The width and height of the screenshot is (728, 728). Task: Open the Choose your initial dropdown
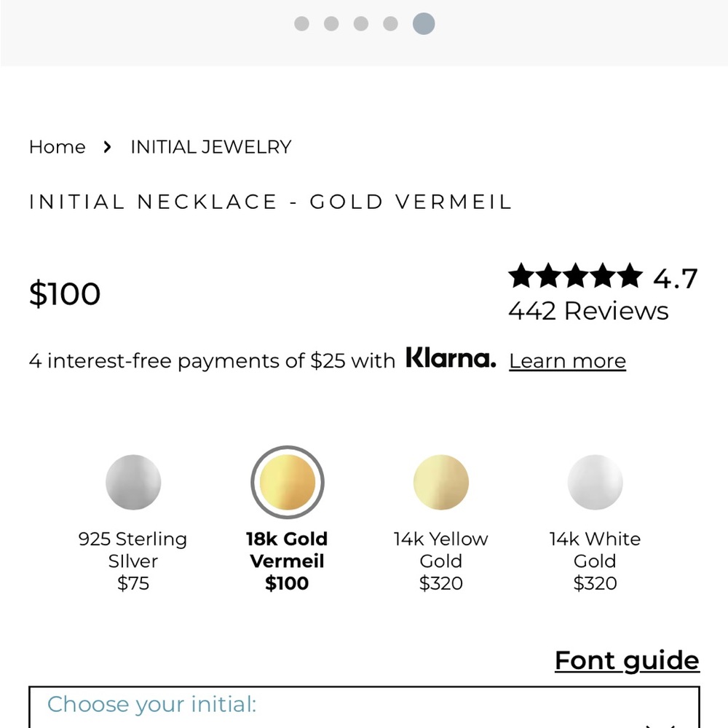(364, 707)
